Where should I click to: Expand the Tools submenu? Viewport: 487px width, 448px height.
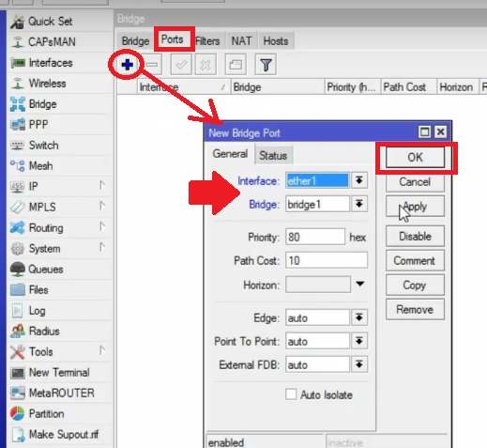59,351
